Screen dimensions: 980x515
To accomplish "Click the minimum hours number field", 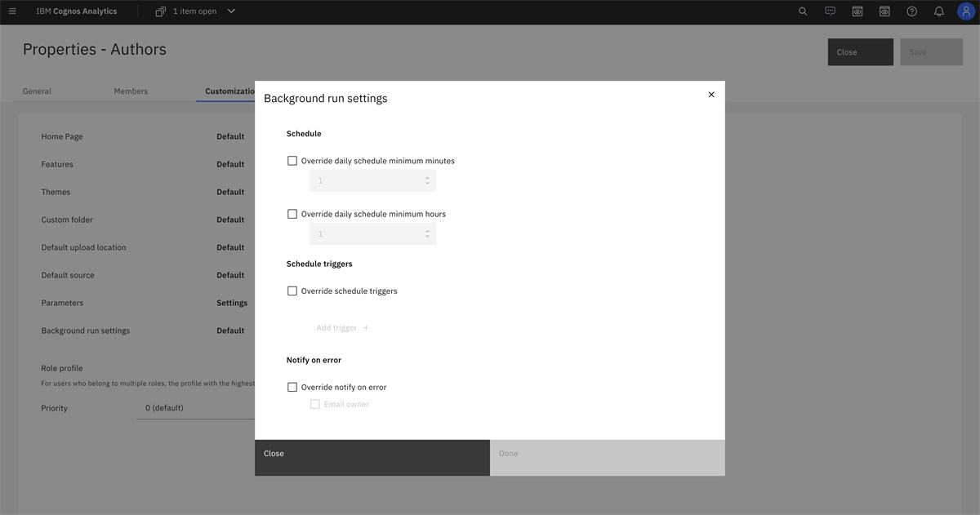I will point(372,234).
